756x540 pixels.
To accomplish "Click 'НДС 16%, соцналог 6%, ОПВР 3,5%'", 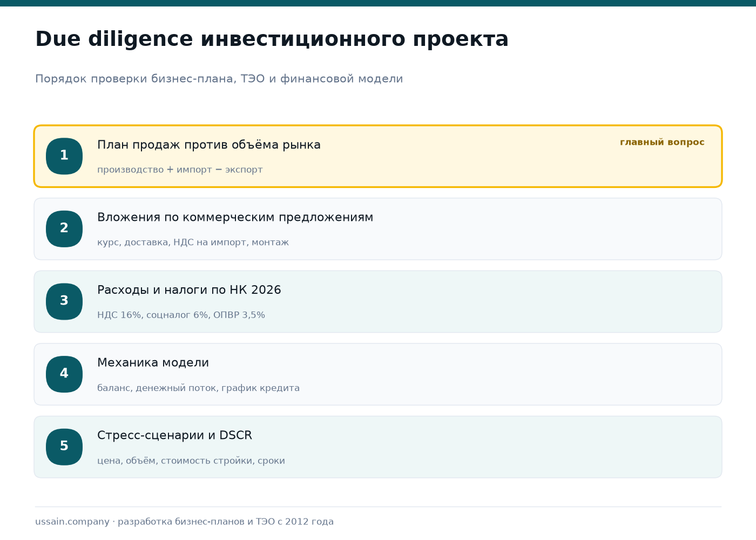I will click(181, 315).
